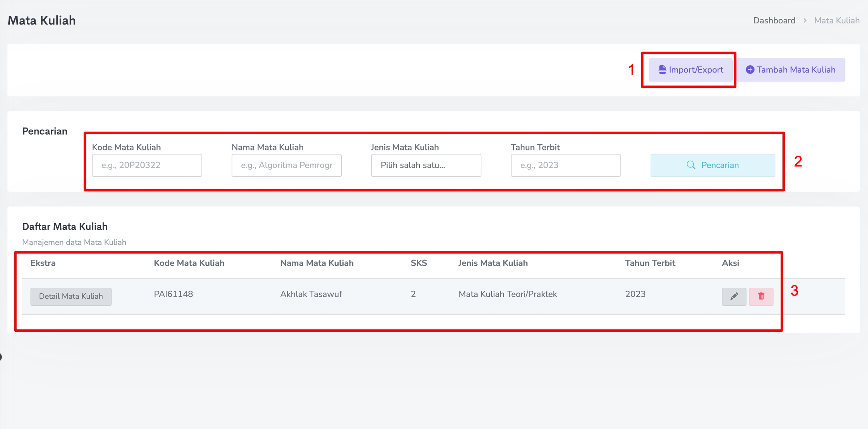The width and height of the screenshot is (868, 429).
Task: Click the Kode Mata Kuliah input field
Action: 147,165
